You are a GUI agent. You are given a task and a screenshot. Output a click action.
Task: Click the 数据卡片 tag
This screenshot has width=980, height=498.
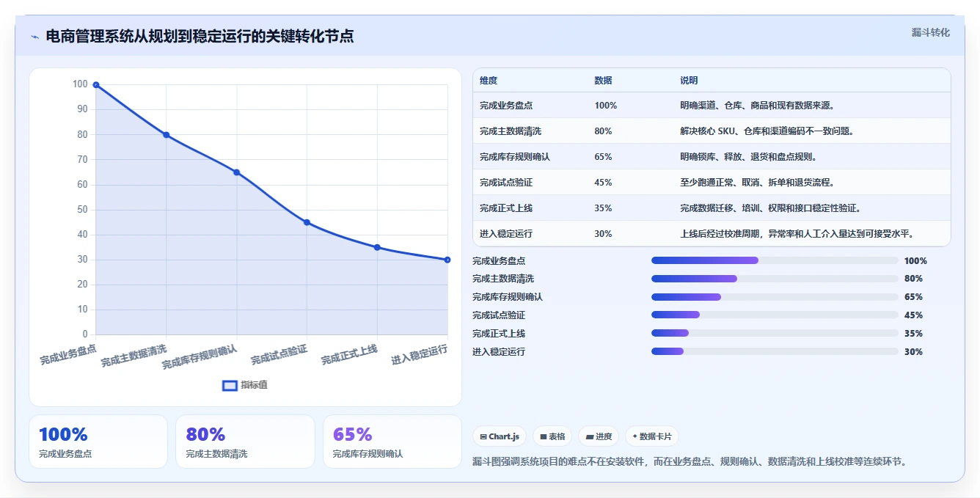point(652,436)
